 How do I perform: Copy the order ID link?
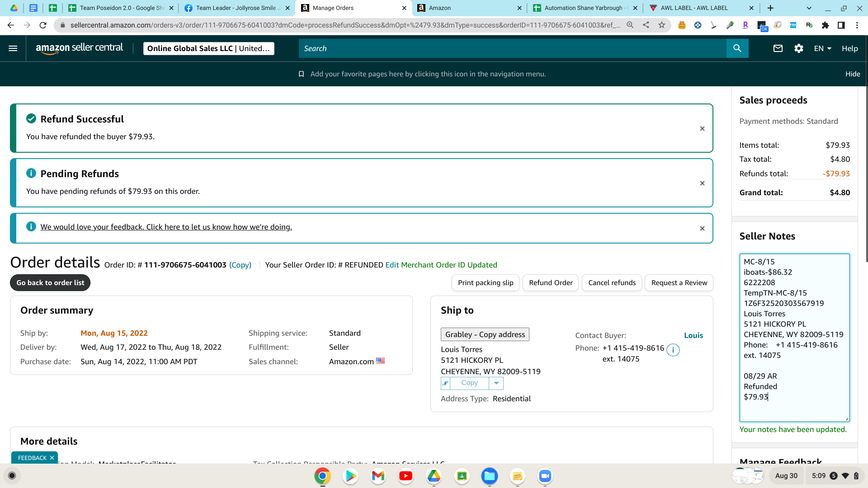240,265
